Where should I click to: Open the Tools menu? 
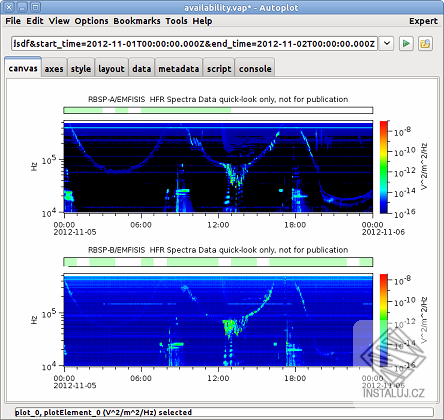[176, 21]
